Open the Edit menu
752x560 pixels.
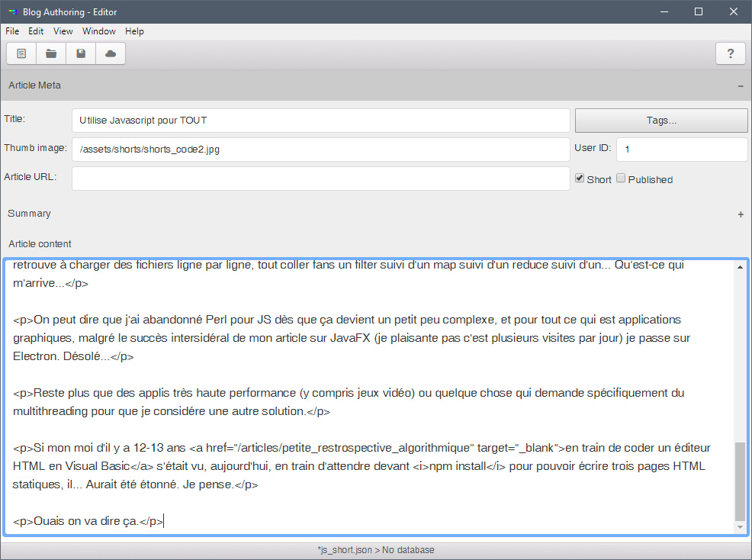[36, 31]
